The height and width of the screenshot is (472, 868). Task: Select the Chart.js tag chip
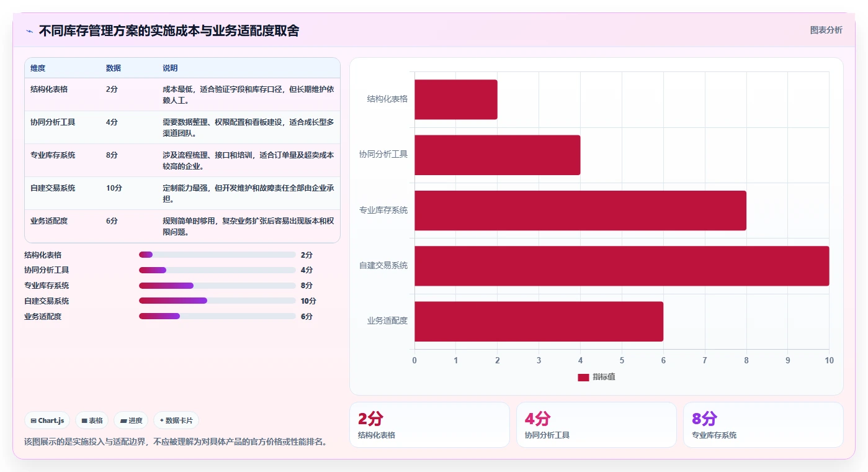tap(47, 420)
